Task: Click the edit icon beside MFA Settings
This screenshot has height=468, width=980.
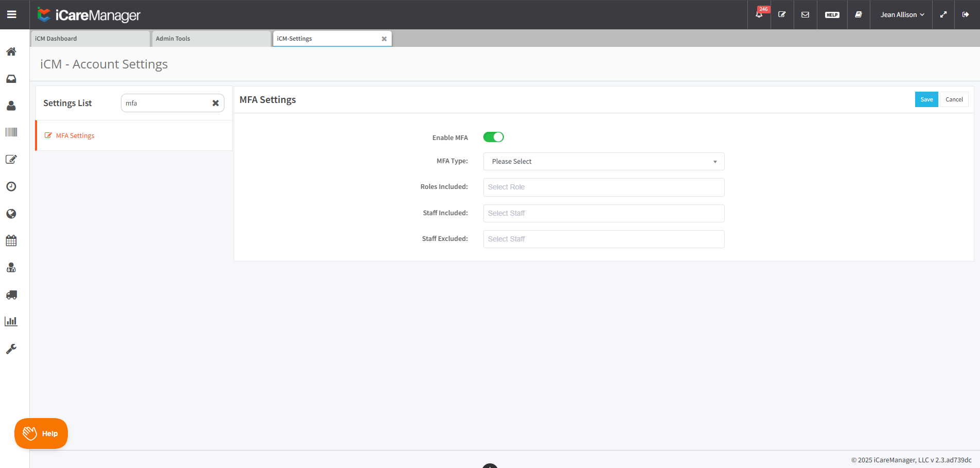Action: [x=48, y=135]
